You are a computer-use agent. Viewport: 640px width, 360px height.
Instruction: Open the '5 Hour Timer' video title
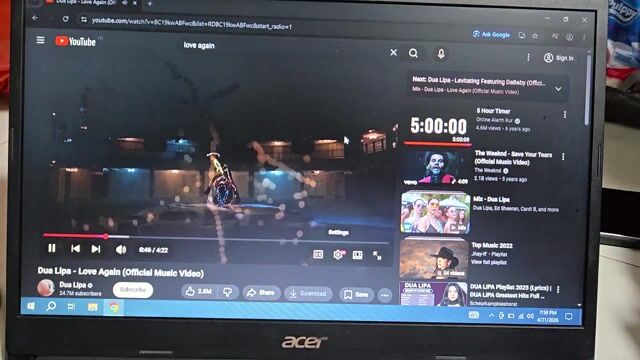coord(493,111)
